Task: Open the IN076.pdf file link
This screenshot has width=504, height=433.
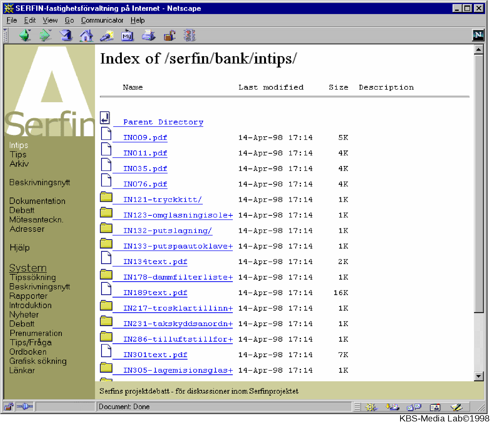Action: tap(145, 184)
